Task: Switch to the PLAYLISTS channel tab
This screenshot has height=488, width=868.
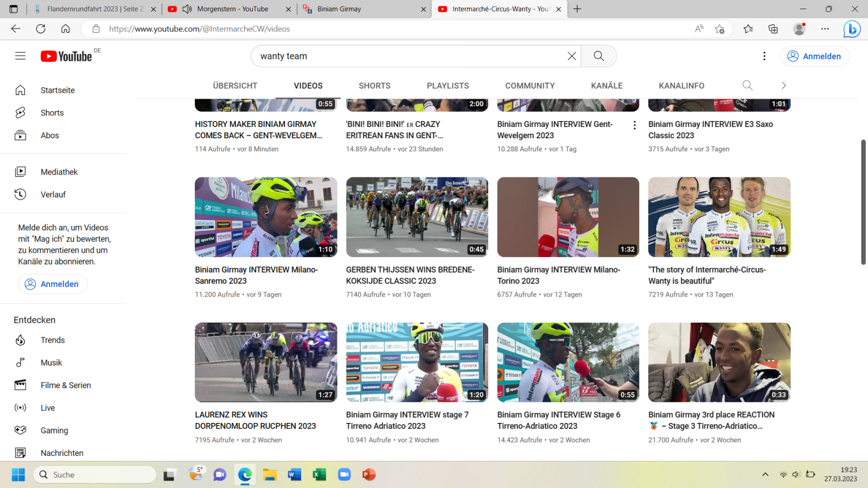Action: tap(448, 86)
